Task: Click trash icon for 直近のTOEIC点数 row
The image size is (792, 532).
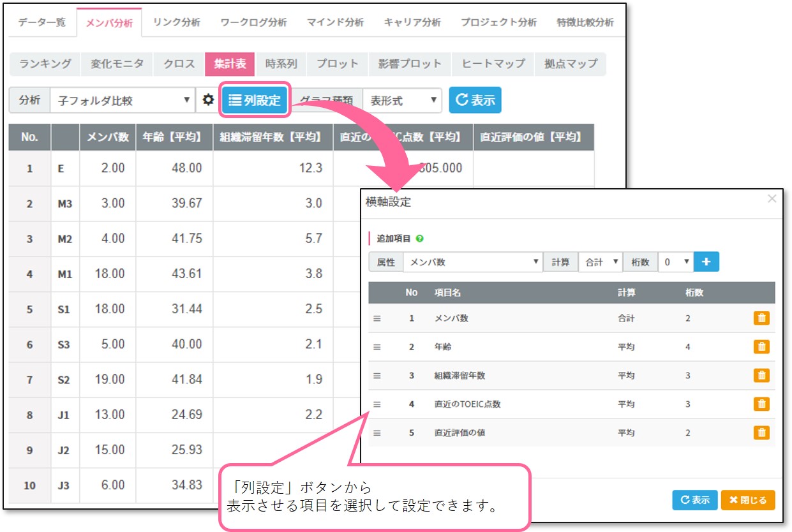Action: click(x=761, y=404)
